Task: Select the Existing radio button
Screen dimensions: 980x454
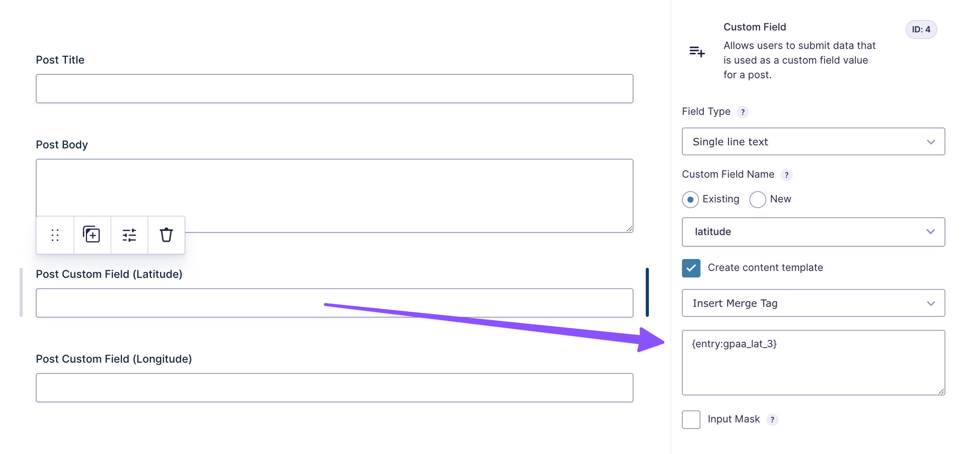Action: (690, 200)
